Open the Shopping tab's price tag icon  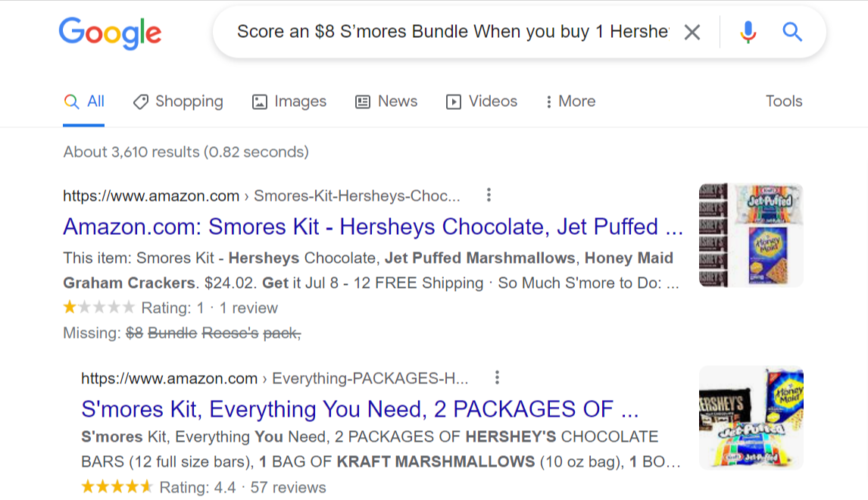tap(141, 101)
